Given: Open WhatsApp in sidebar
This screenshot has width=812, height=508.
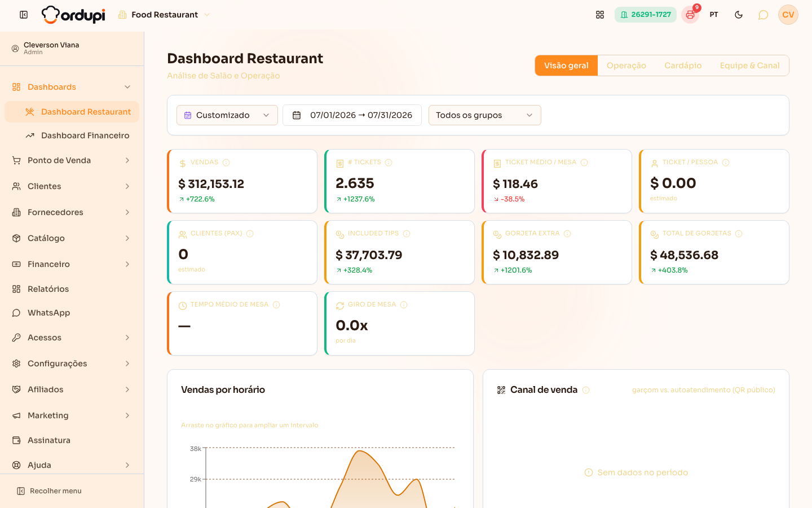Looking at the screenshot, I should (x=72, y=313).
